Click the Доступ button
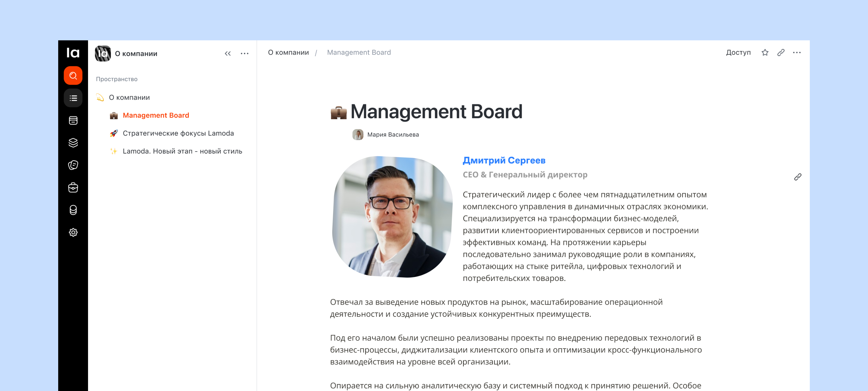868x391 pixels. [x=738, y=52]
